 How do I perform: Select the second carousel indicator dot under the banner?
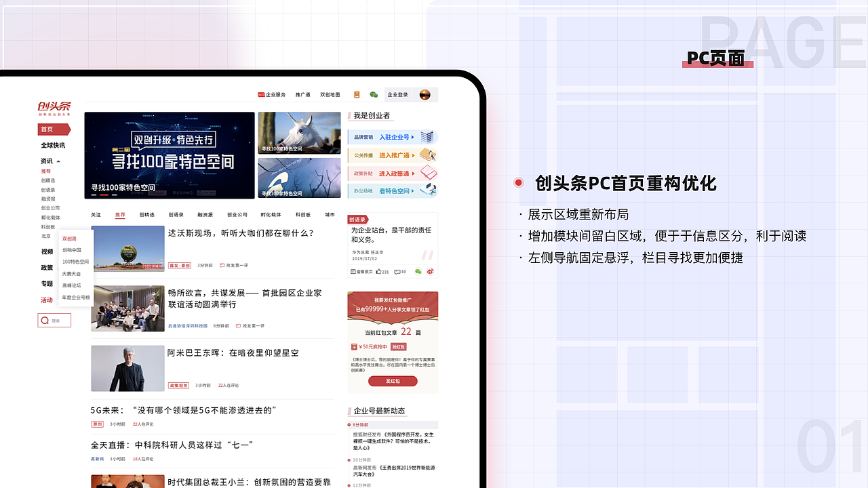click(x=104, y=195)
